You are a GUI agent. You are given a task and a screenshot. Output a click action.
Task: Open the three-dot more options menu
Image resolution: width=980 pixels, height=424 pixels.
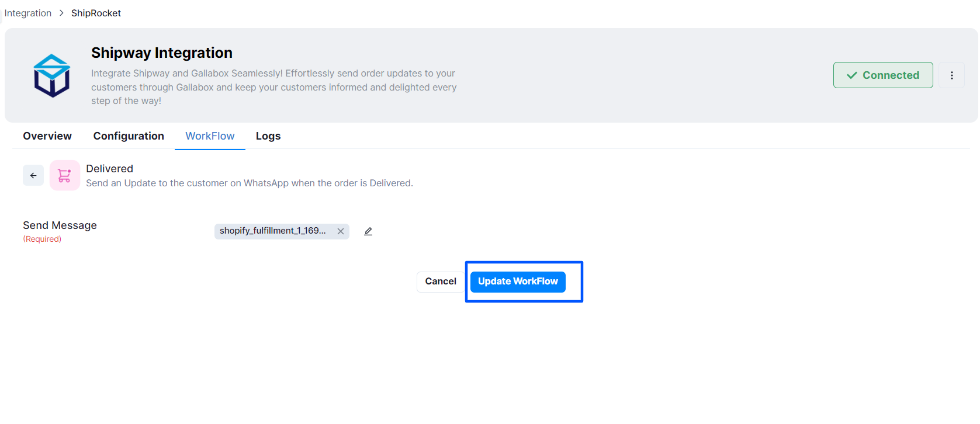952,75
